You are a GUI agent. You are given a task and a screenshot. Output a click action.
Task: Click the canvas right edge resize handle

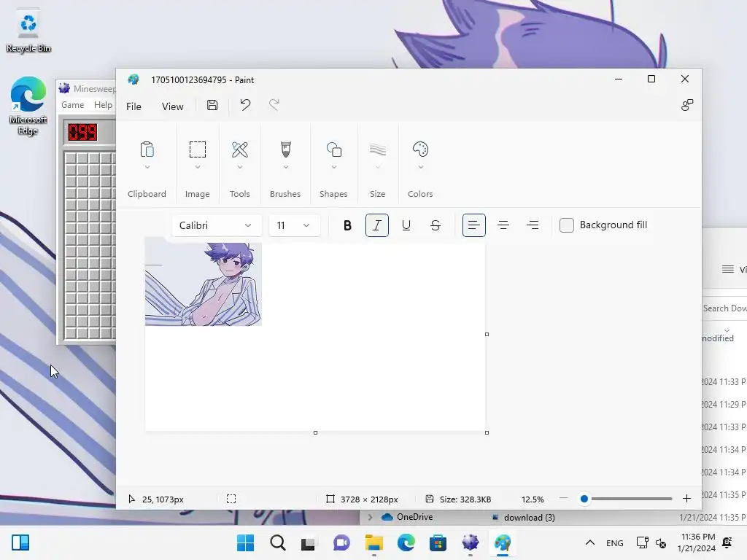pos(487,334)
